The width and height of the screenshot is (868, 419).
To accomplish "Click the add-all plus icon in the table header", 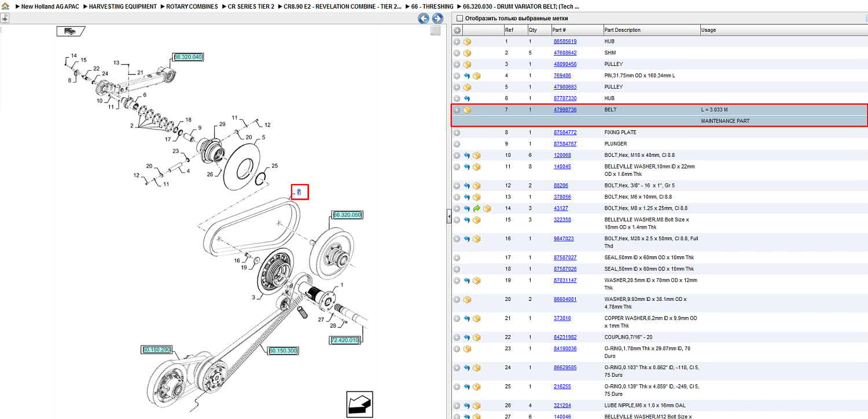I will (x=457, y=30).
